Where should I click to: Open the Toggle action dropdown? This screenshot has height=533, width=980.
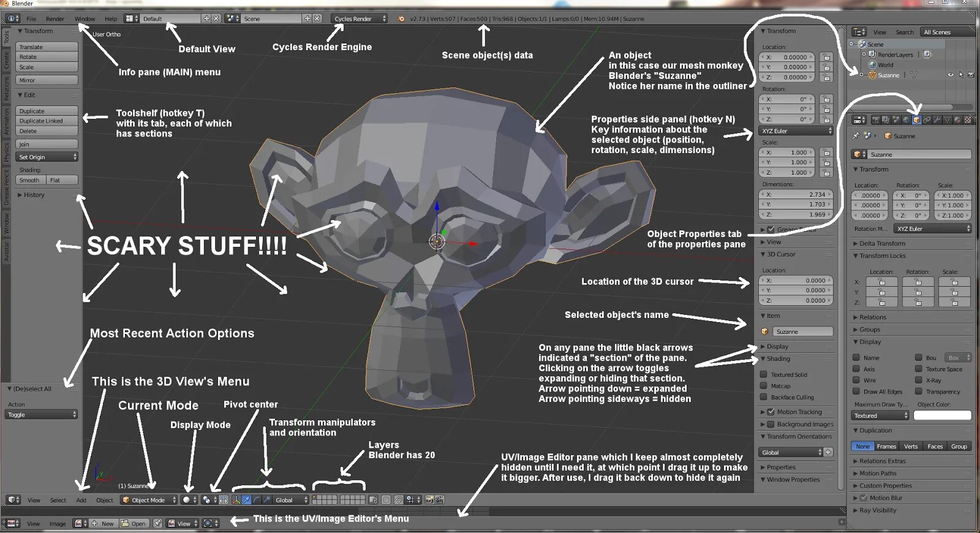(x=42, y=415)
